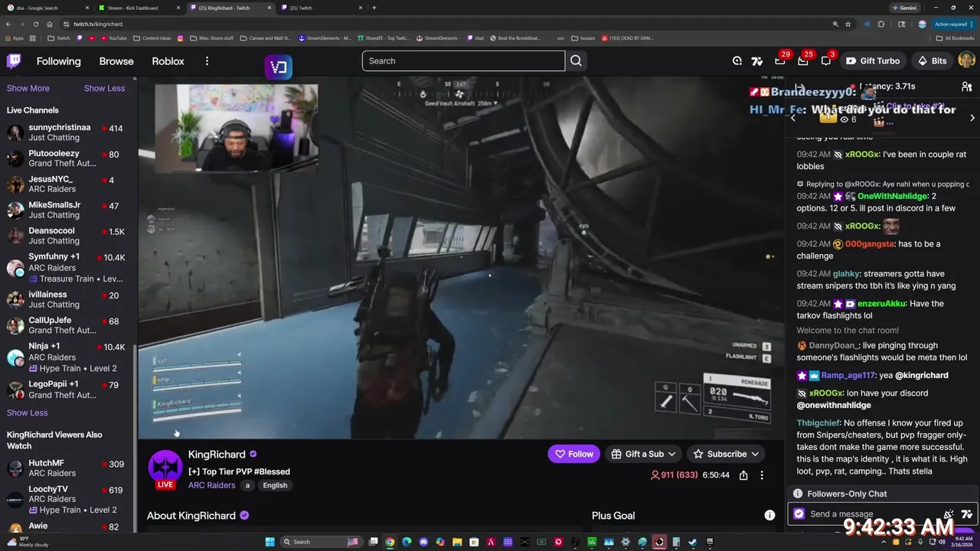The width and height of the screenshot is (980, 551).
Task: Open Chrome from the taskbar
Action: pos(390,542)
